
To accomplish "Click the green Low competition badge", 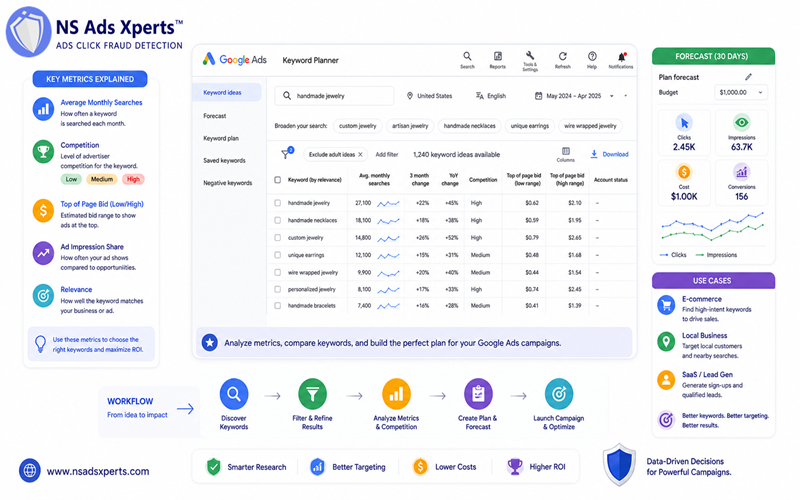I will [71, 180].
